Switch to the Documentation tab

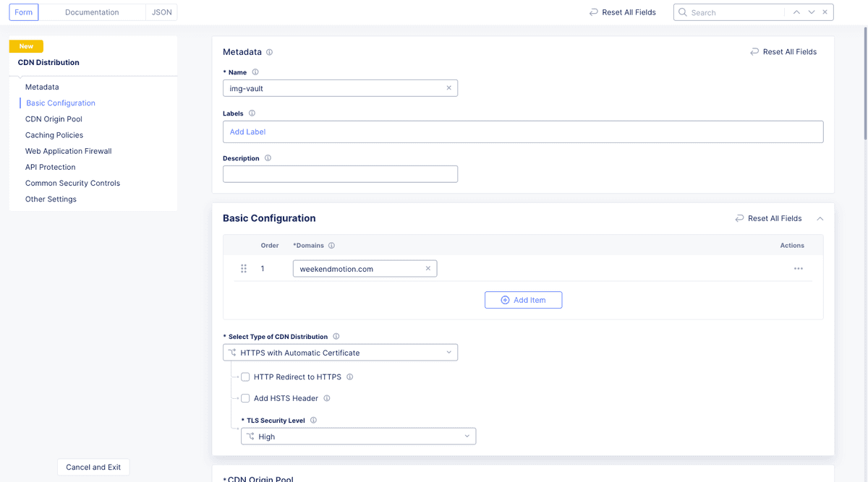click(x=92, y=12)
